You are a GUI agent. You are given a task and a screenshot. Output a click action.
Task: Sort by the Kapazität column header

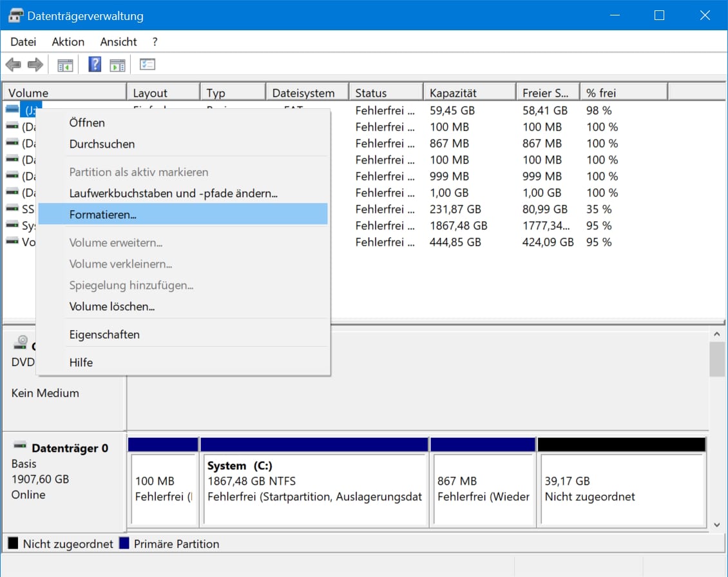pos(470,92)
